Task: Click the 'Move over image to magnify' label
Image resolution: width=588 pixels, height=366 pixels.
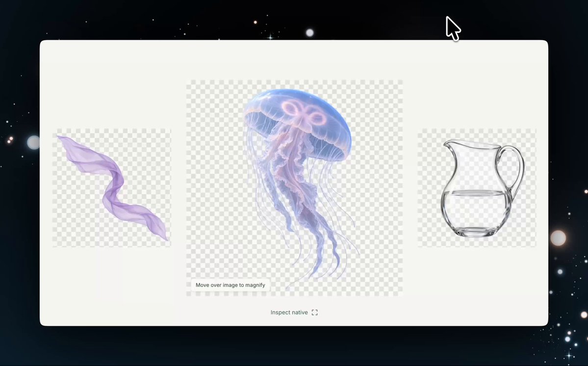Action: tap(230, 285)
